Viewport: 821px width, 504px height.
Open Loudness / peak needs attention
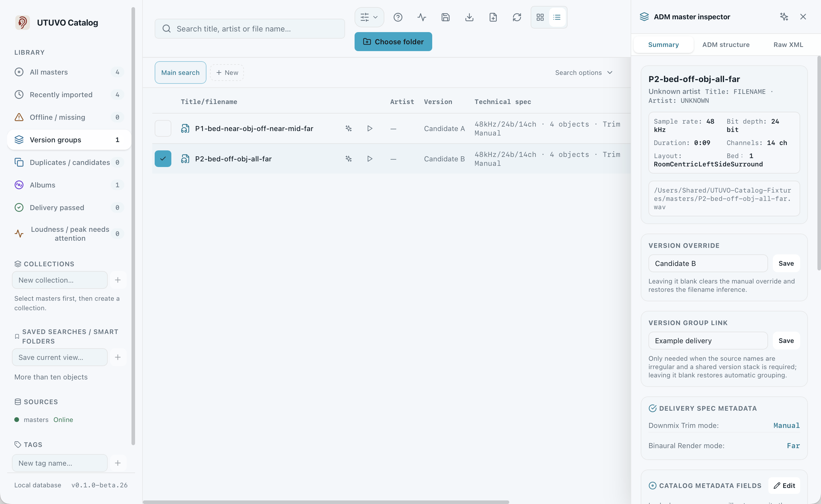pyautogui.click(x=69, y=234)
